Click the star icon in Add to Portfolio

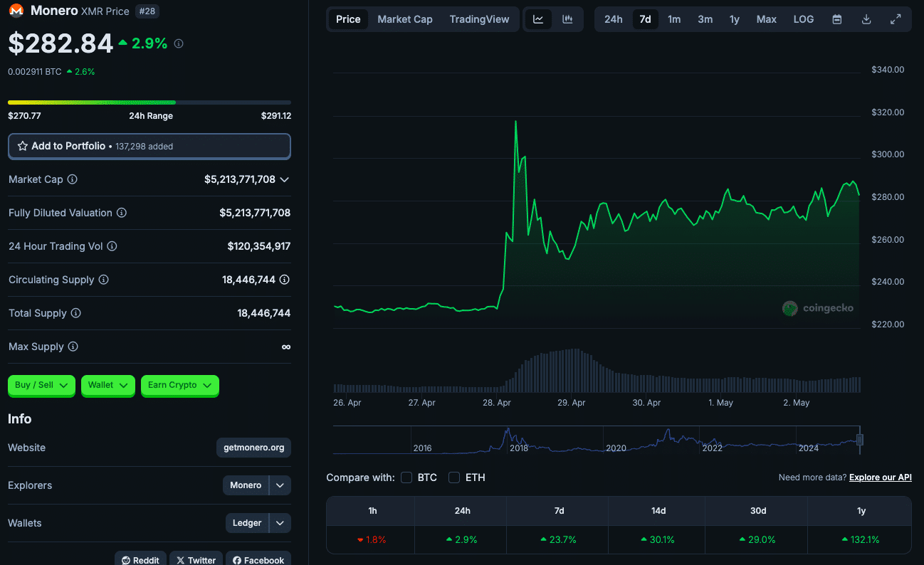click(23, 146)
